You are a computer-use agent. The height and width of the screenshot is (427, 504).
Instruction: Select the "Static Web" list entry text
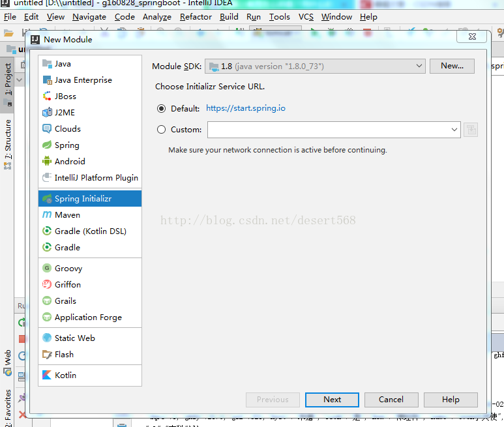coord(75,338)
